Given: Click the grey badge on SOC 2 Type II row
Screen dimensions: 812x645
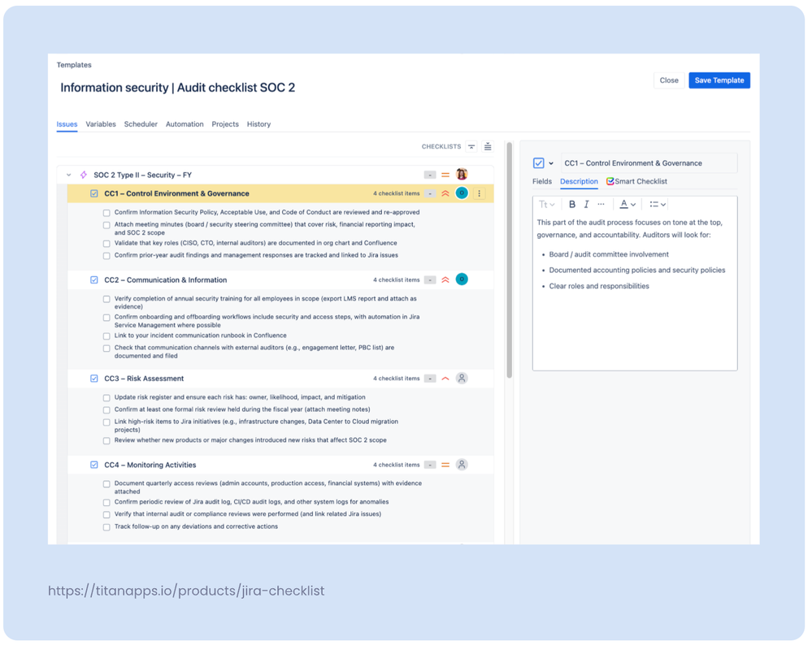Looking at the screenshot, I should 430,175.
